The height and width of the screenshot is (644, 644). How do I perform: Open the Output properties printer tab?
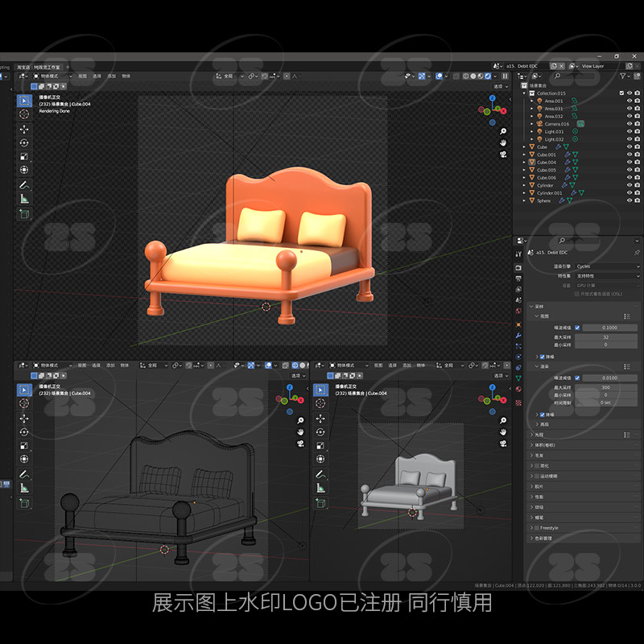click(518, 279)
